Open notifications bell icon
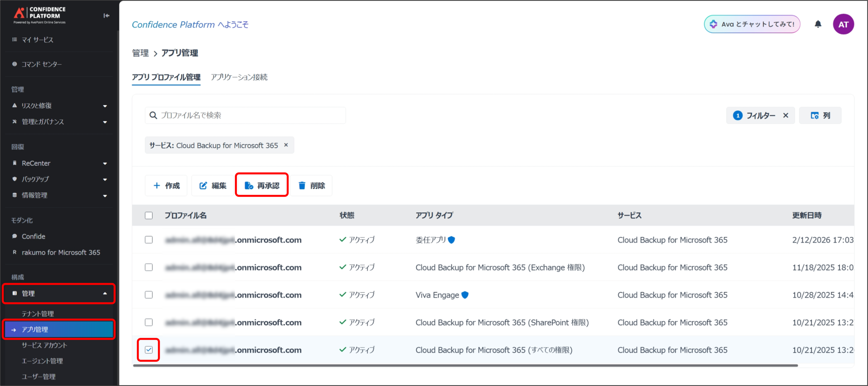868x386 pixels. (x=818, y=24)
